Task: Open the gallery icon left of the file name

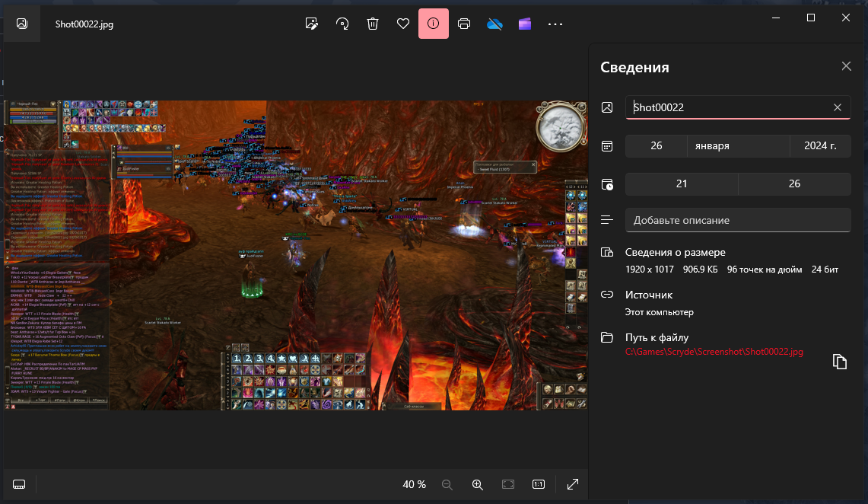Action: point(22,24)
